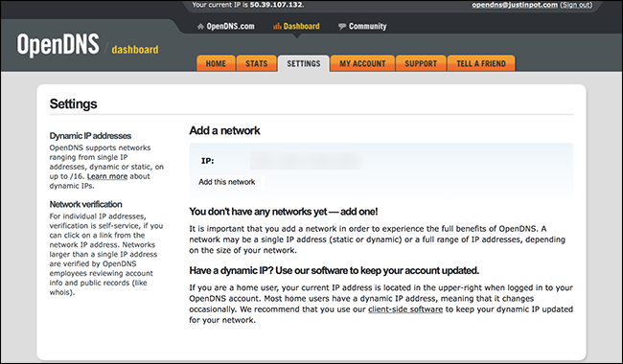Click the current IP 50.39.107.132 text

(x=276, y=5)
